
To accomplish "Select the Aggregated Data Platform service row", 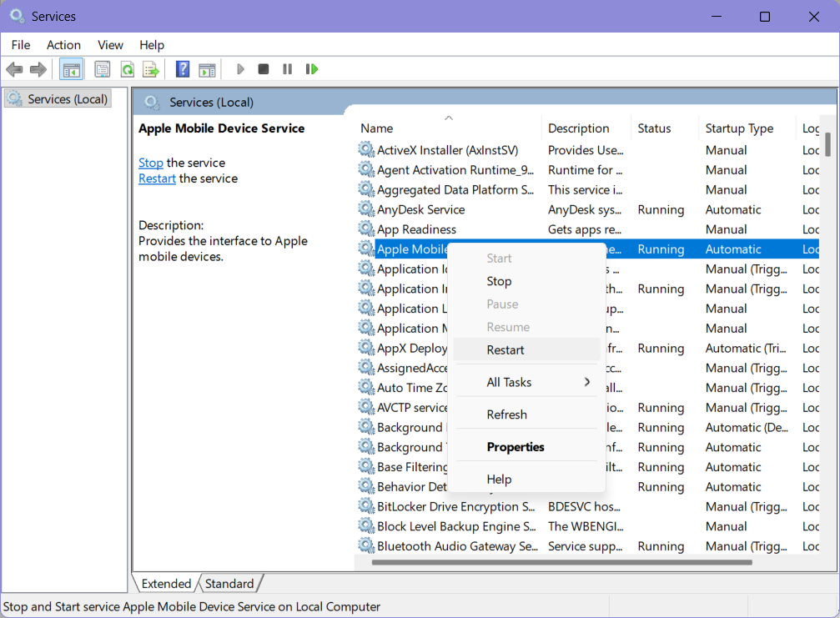I will point(587,189).
